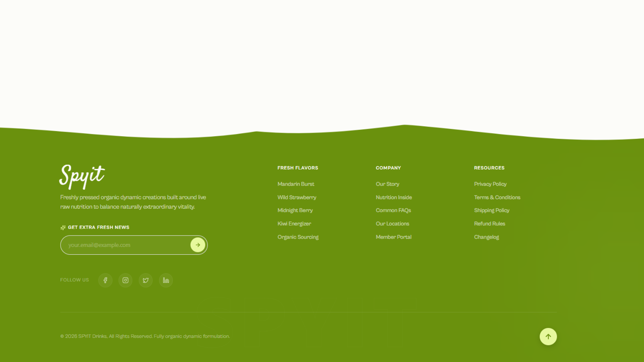
Task: Click the RESOURCES column heading
Action: [489, 168]
